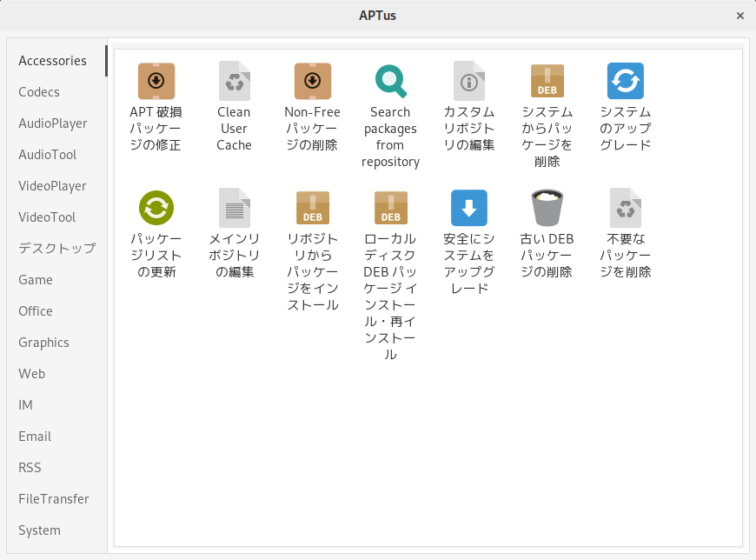Go to the VideoPlayer category
This screenshot has width=756, height=560.
56,186
